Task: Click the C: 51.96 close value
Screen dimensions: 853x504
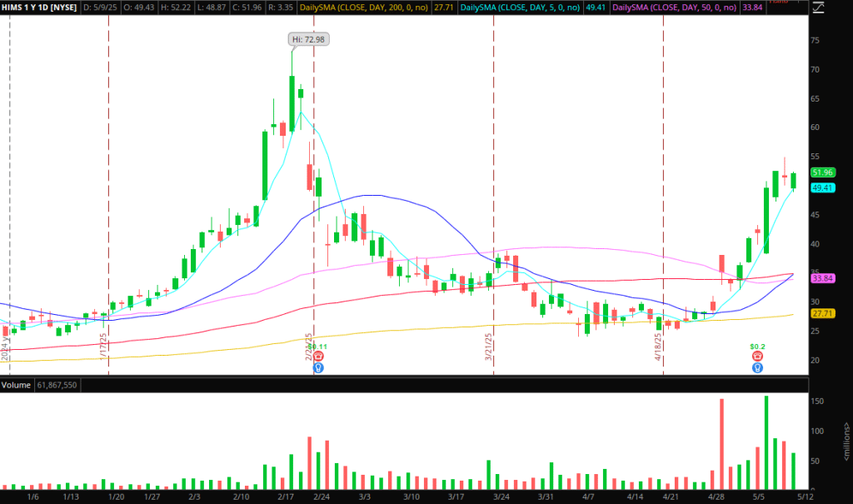Action: pyautogui.click(x=247, y=7)
